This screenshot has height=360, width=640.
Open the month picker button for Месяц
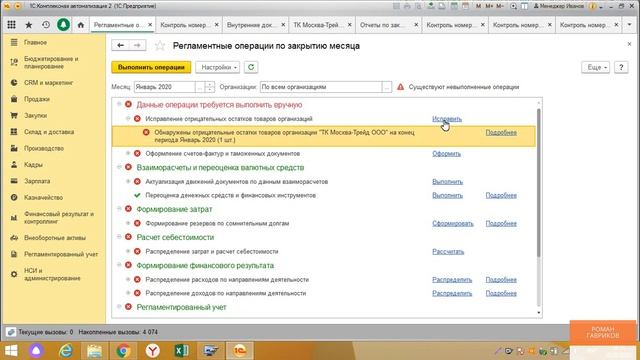[x=199, y=87]
